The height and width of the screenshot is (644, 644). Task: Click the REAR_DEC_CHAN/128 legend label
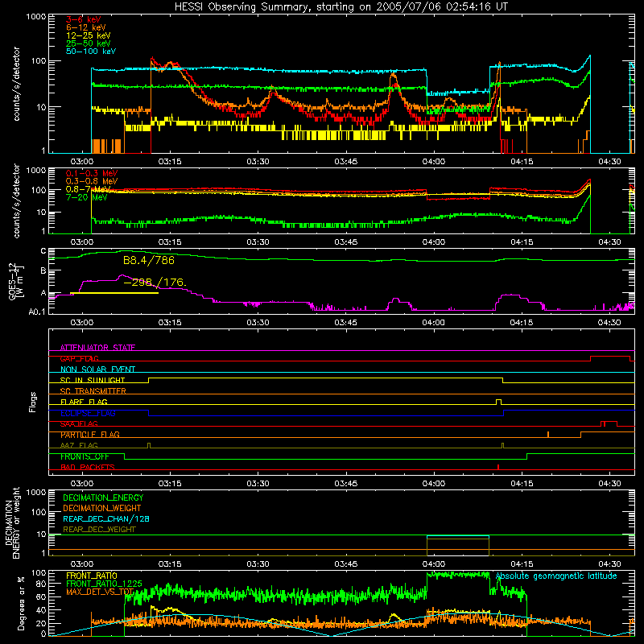point(106,519)
